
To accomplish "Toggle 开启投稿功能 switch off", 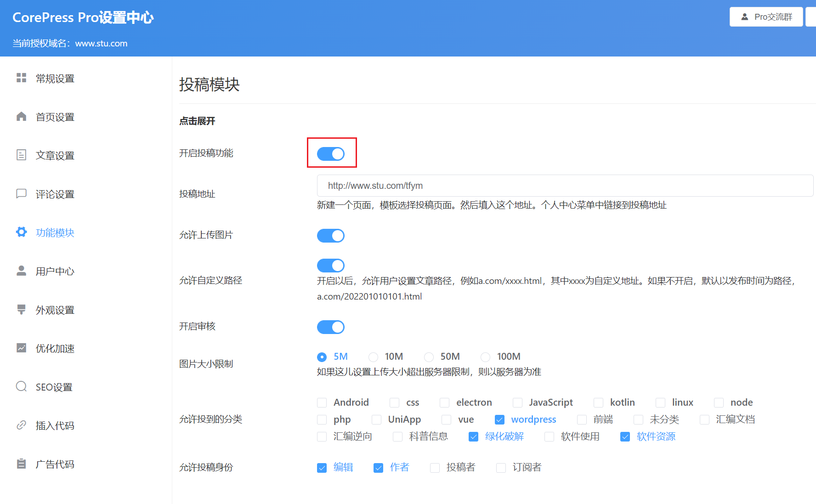I will click(331, 154).
